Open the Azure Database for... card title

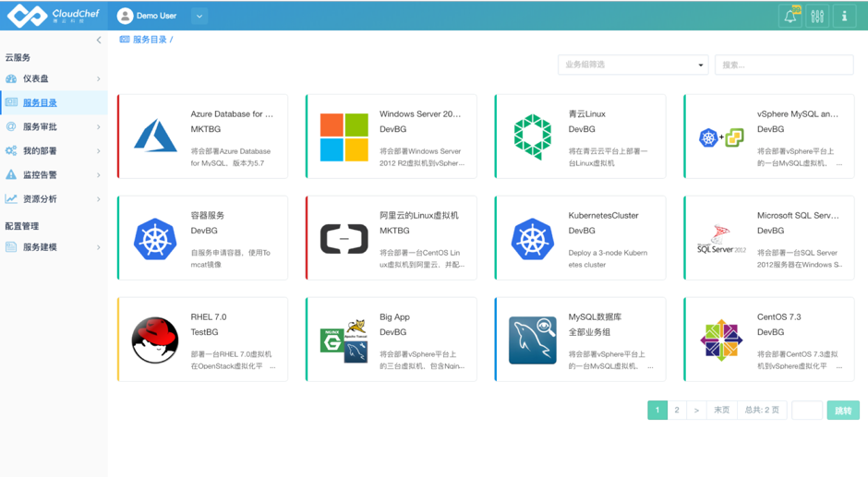[x=232, y=114]
